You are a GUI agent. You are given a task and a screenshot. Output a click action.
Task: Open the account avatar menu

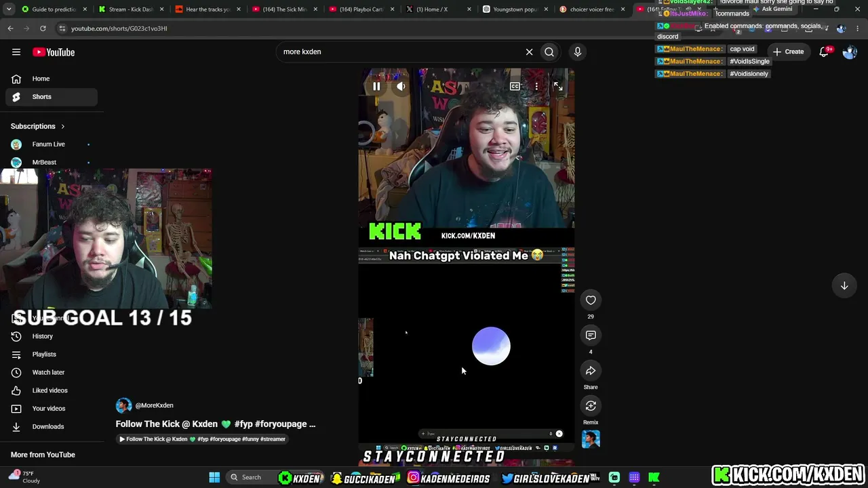pos(850,52)
